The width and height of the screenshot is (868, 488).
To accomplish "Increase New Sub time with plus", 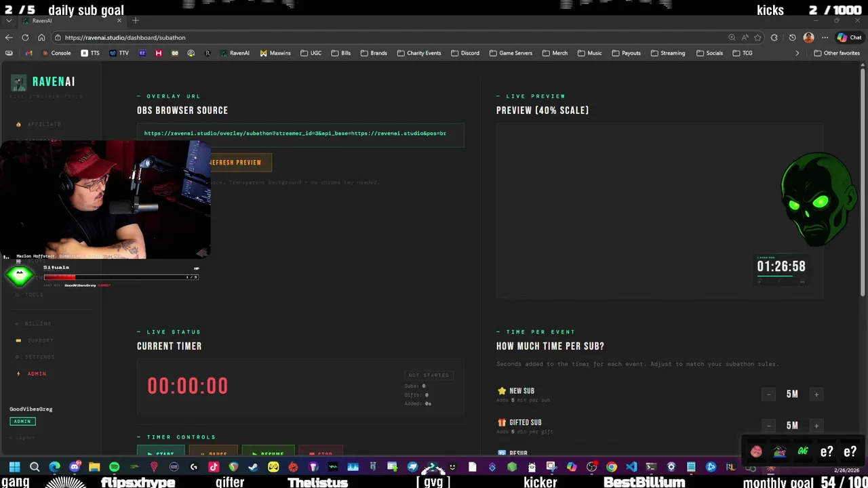I will tap(816, 394).
